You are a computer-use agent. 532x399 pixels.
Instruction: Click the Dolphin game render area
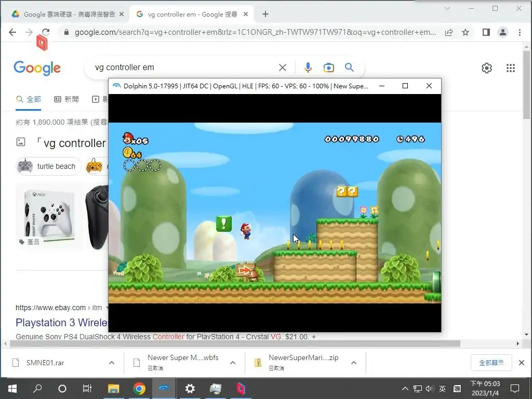click(x=275, y=212)
